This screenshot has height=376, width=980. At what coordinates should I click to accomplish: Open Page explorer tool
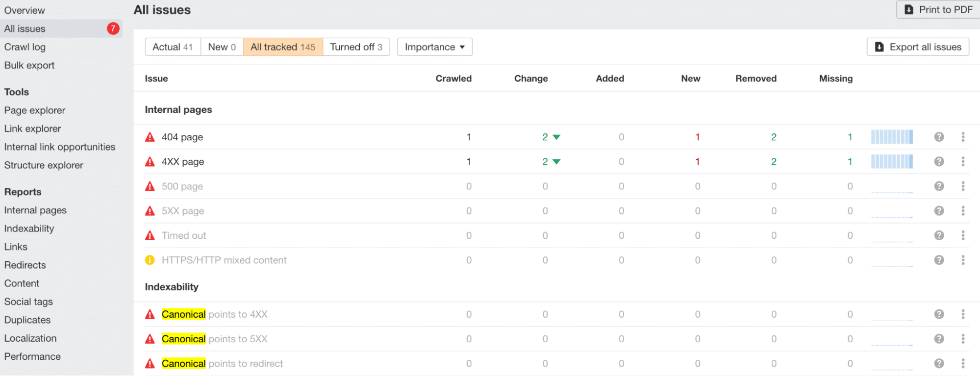pyautogui.click(x=35, y=110)
